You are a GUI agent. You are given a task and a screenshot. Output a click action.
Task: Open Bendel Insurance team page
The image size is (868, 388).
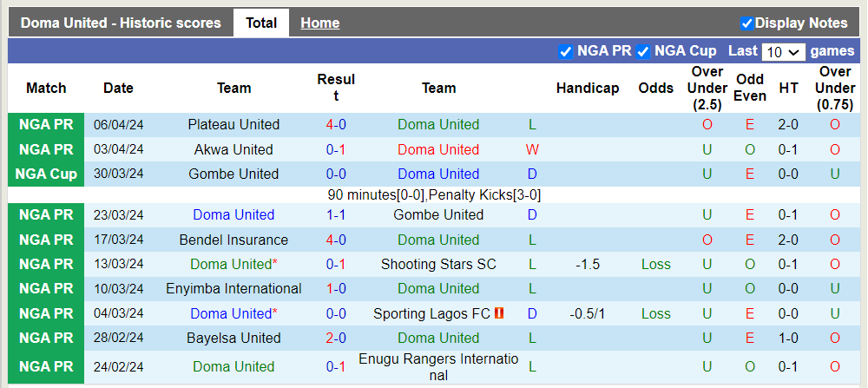point(233,240)
